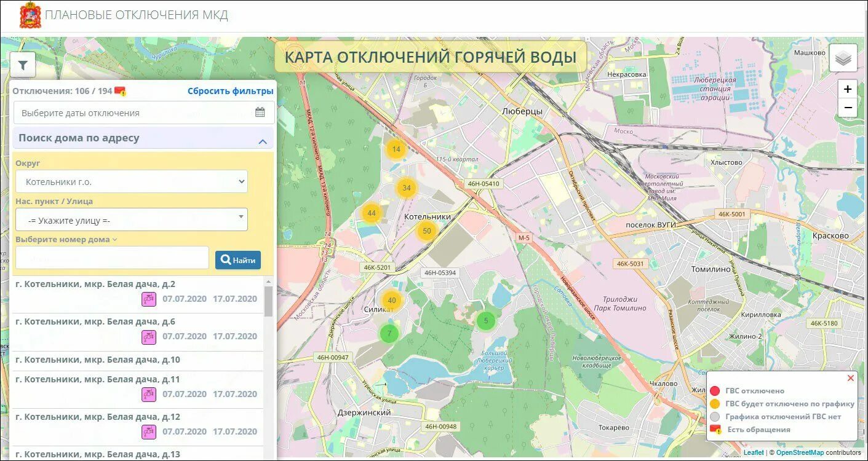Open cluster marker 44 on map
The height and width of the screenshot is (461, 868).
[372, 213]
